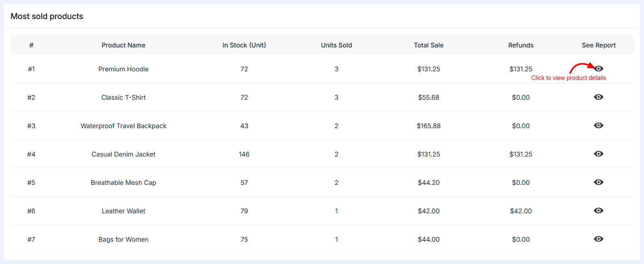See report for Waterproof Travel Backpack

click(x=599, y=125)
